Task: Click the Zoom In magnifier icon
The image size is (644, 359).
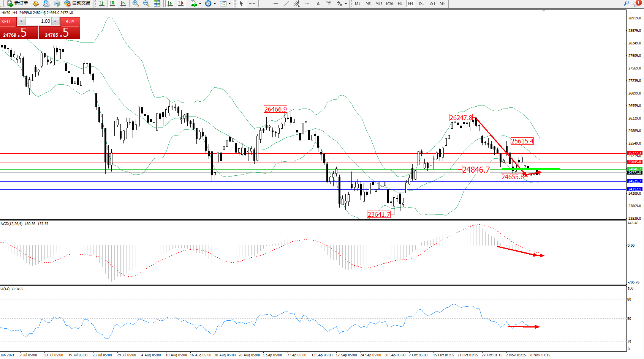Action: pos(136,3)
